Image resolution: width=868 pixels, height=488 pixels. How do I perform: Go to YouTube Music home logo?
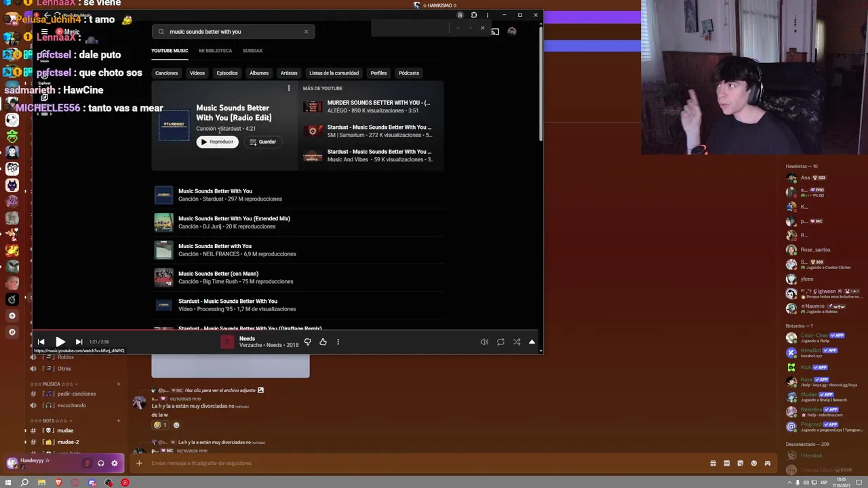coord(68,32)
